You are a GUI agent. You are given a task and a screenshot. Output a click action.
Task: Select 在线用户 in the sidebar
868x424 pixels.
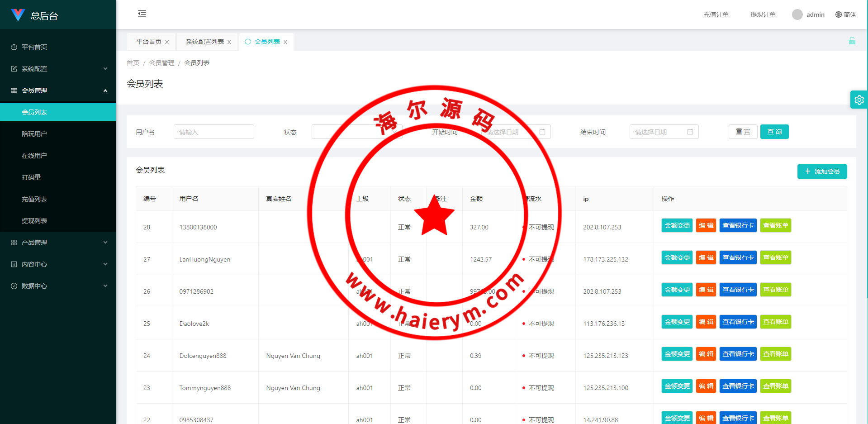point(34,156)
